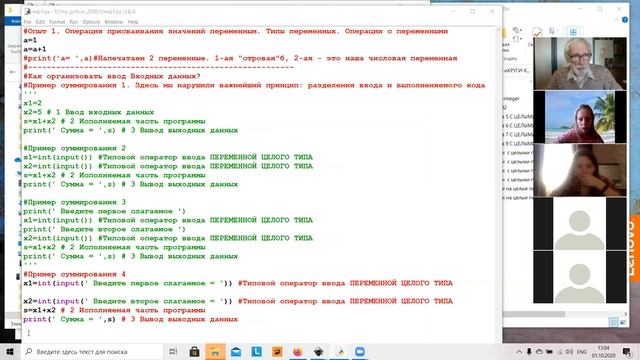Click the large icons view button in Explorer

tap(623, 322)
